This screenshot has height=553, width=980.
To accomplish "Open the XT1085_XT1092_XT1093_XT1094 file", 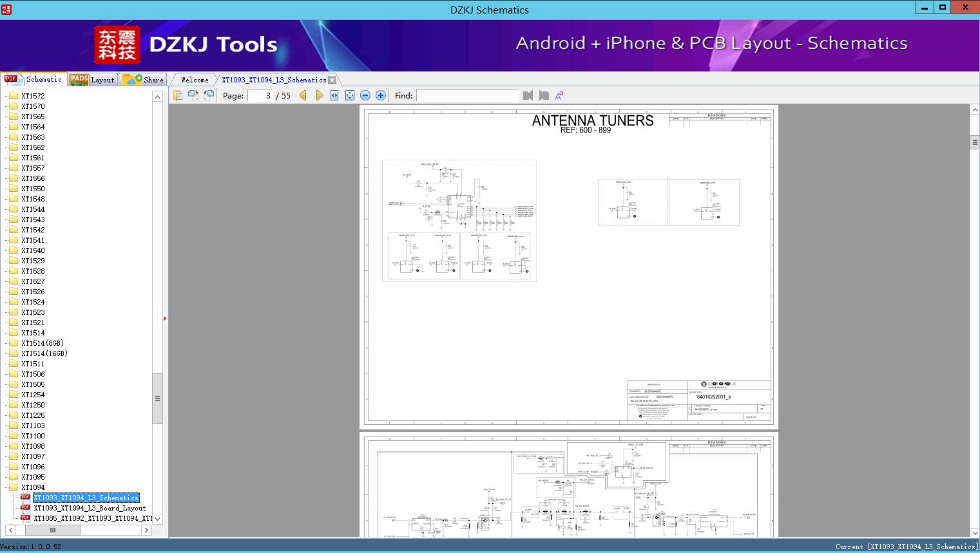I will (93, 518).
